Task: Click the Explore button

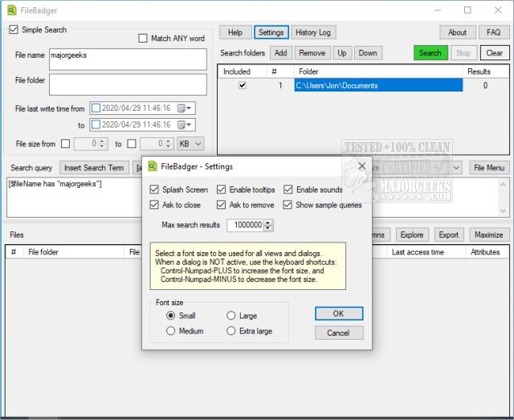Action: 412,234
